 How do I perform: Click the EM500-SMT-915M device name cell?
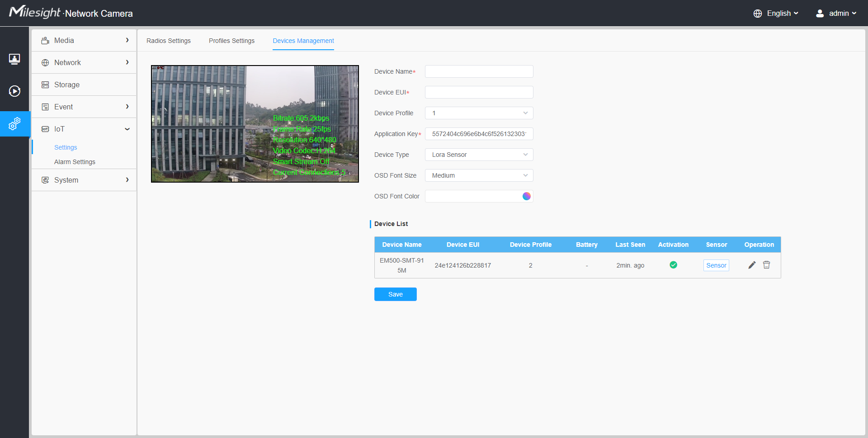402,265
